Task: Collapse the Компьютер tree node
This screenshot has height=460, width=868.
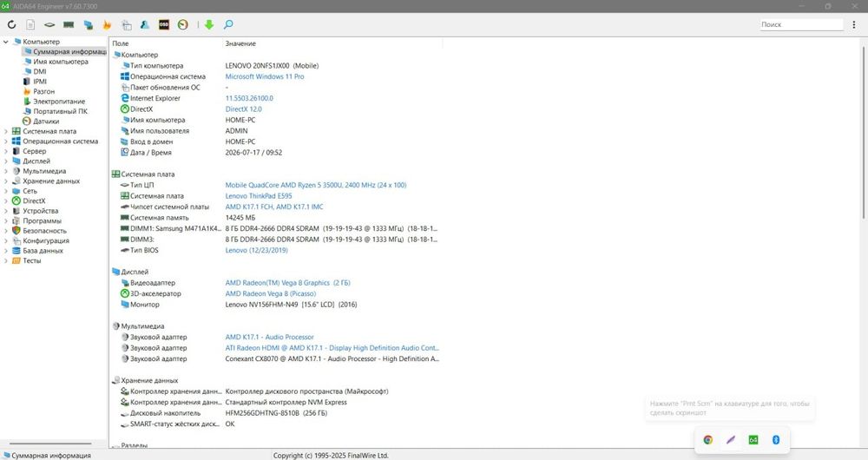Action: [6, 42]
